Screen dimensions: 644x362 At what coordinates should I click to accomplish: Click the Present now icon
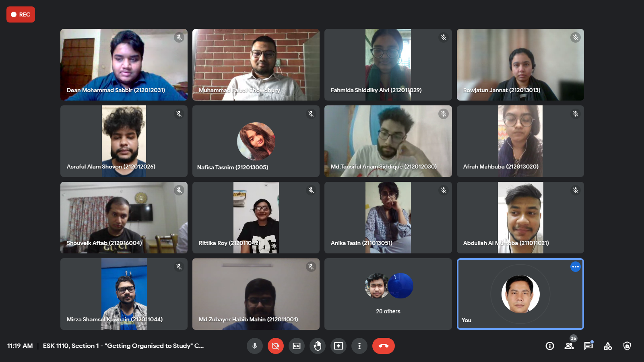point(339,346)
